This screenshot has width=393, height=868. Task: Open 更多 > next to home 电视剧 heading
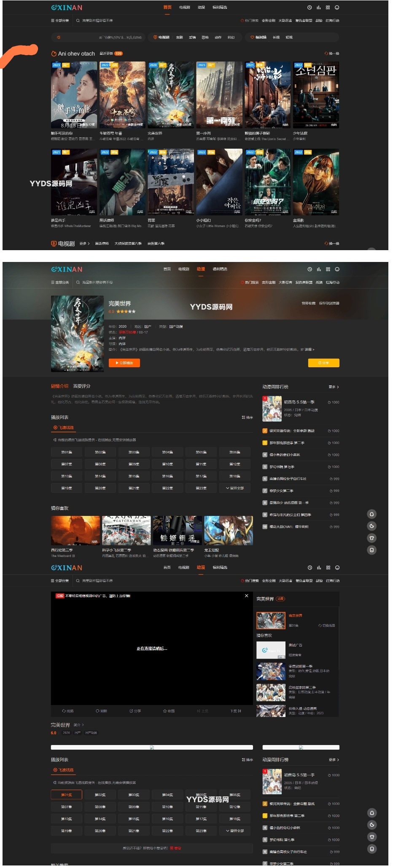(85, 243)
